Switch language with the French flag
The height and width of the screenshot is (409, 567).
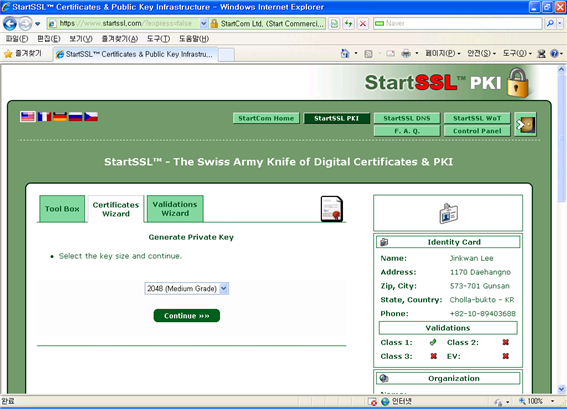tap(44, 117)
